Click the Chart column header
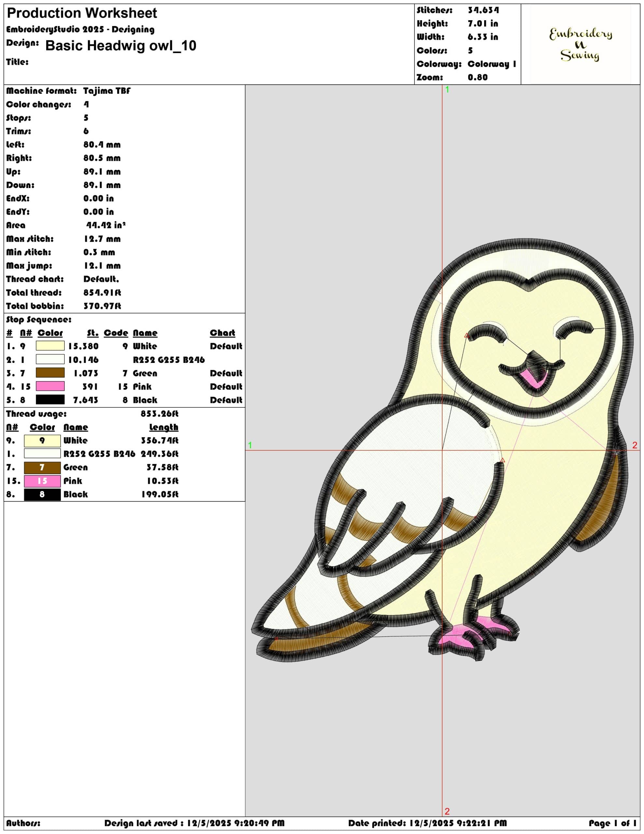 click(223, 333)
